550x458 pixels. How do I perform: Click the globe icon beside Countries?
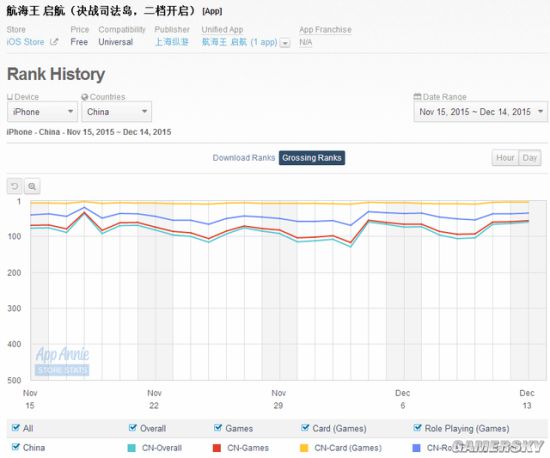[85, 97]
